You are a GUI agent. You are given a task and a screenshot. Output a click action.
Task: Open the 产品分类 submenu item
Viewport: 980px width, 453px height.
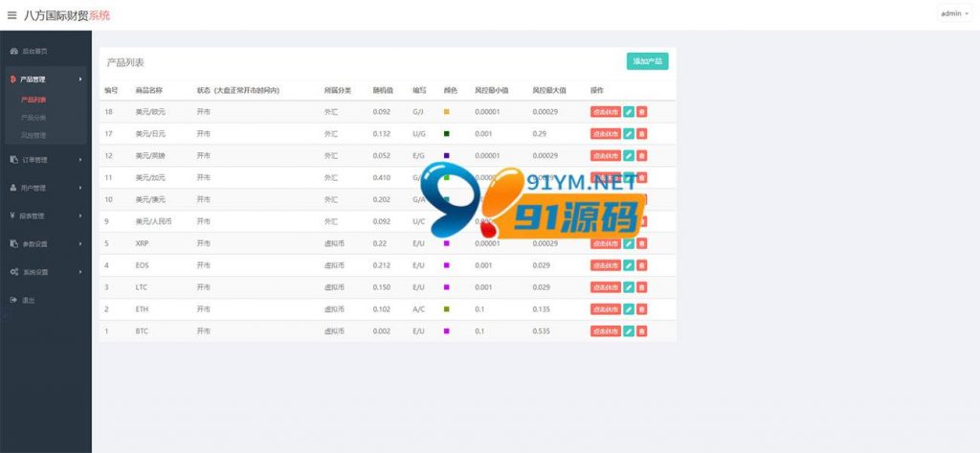33,118
